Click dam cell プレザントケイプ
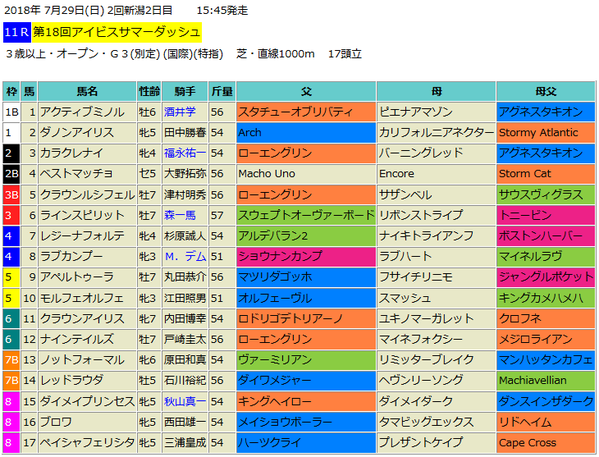Viewport: 599px width, 457px height. (x=436, y=443)
